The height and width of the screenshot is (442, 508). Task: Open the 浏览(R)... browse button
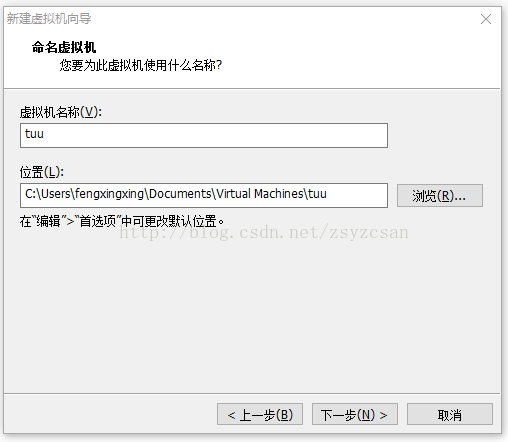(x=440, y=196)
